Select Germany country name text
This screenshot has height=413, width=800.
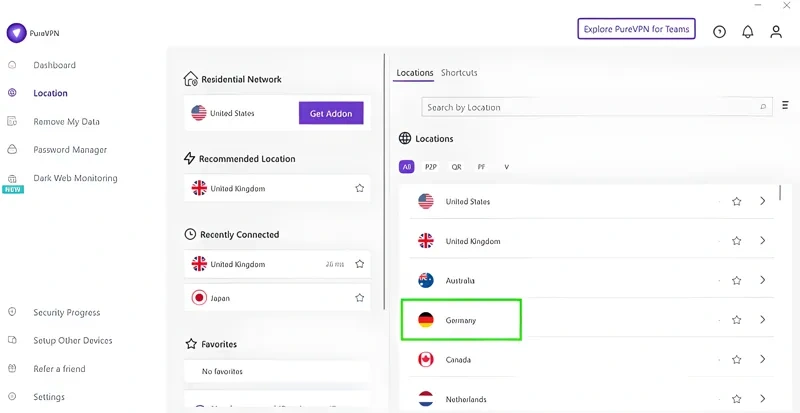tap(461, 320)
